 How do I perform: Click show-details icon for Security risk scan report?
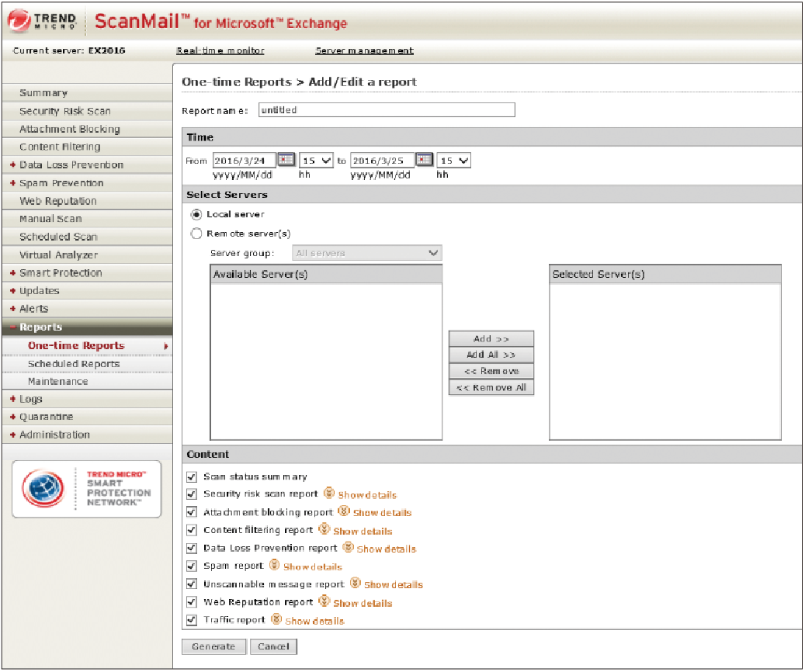point(328,494)
